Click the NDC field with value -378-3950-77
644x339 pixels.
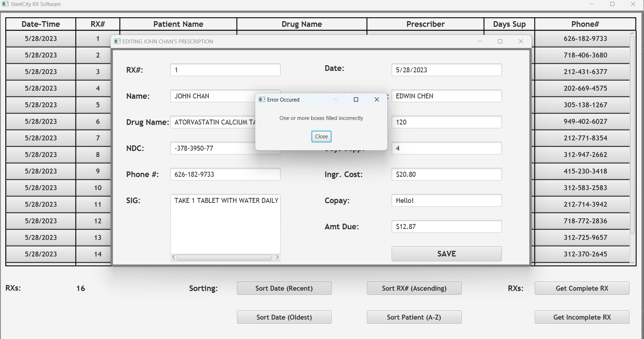(225, 148)
